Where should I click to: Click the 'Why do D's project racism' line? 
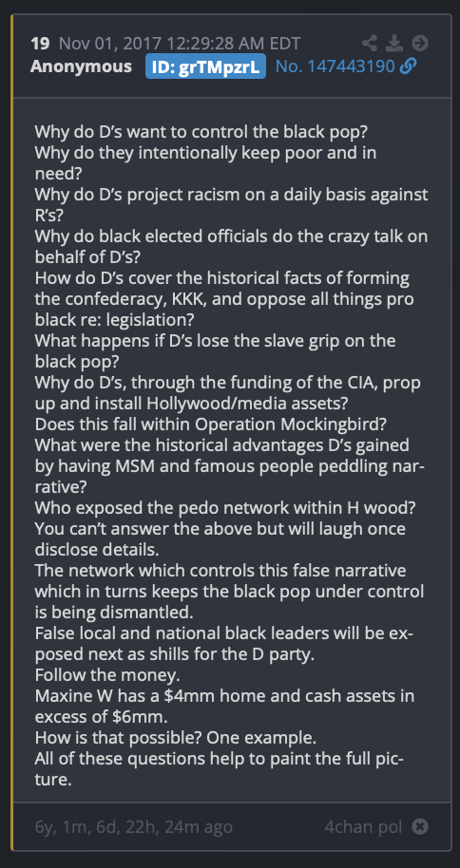click(232, 205)
